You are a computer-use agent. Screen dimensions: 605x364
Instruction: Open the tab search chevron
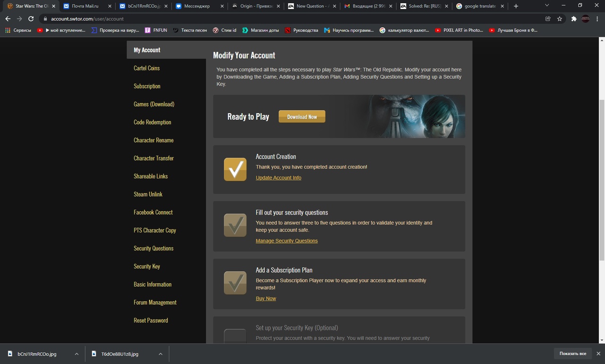[547, 6]
